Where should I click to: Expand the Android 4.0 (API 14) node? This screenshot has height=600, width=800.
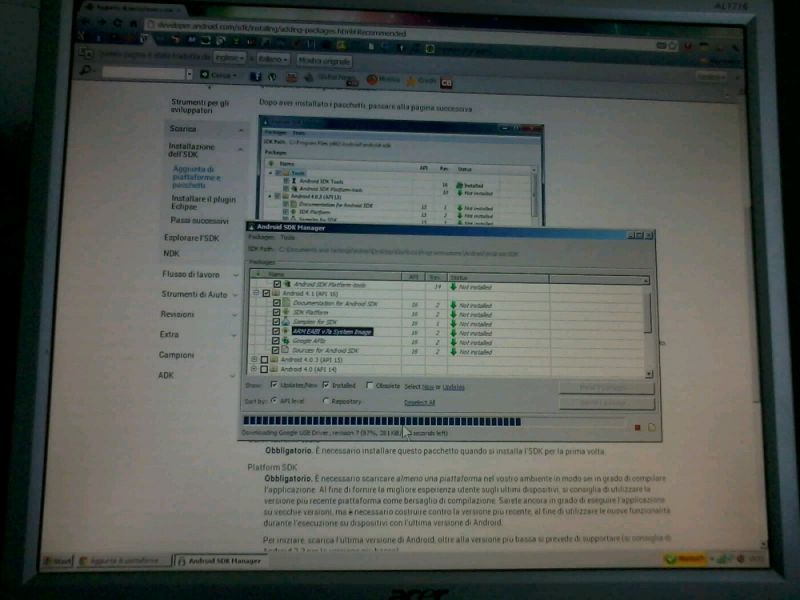[x=254, y=369]
